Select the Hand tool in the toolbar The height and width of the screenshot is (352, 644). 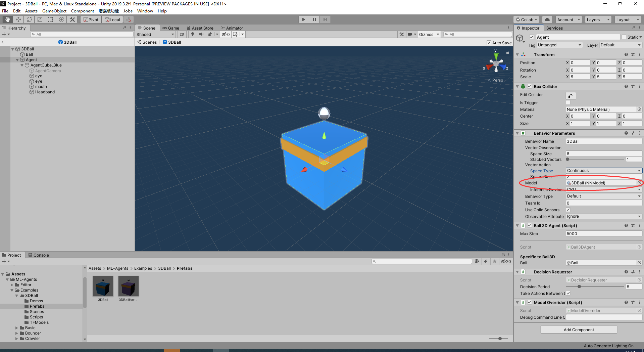pyautogui.click(x=7, y=19)
